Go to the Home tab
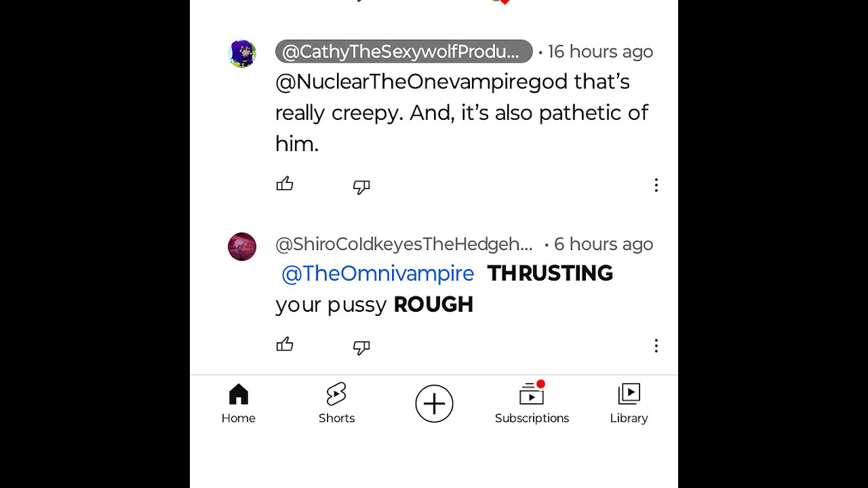 click(238, 403)
